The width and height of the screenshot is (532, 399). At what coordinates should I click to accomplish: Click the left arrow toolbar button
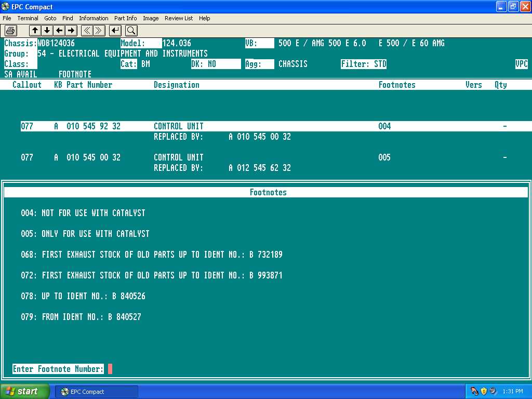[59, 30]
